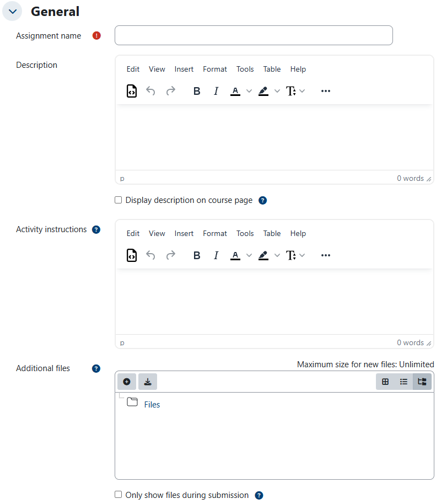
Task: Click inside the Description text area
Action: pyautogui.click(x=274, y=137)
